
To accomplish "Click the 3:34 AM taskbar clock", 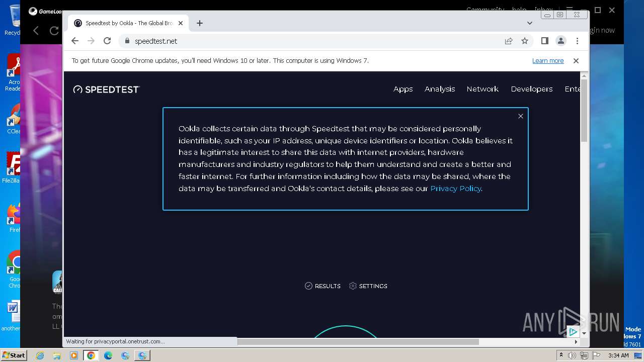I will (x=618, y=355).
